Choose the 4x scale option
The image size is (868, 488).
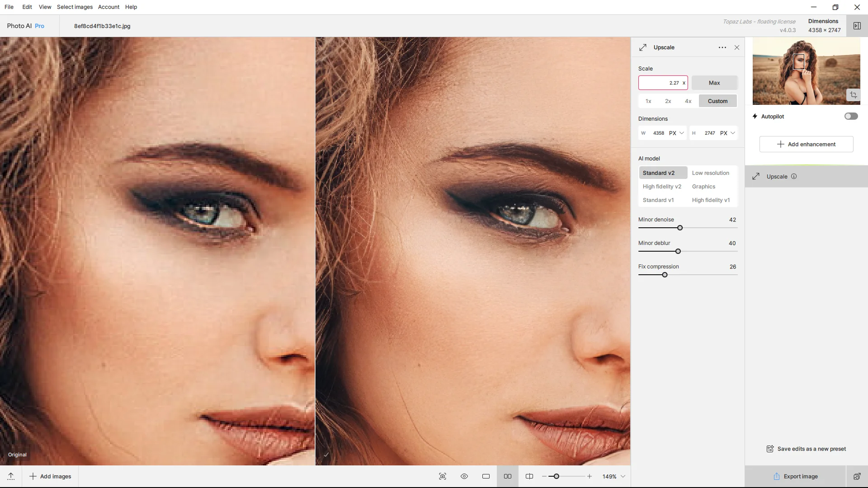(x=688, y=101)
